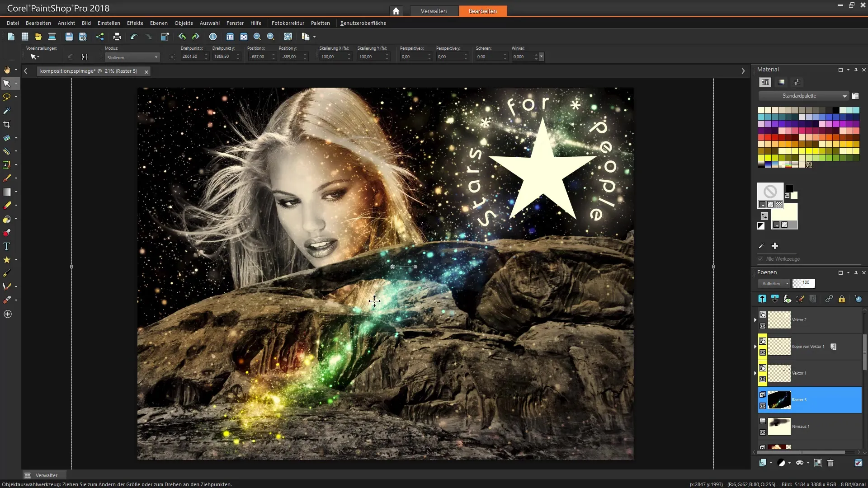
Task: Select the Freehand selection lasso tool
Action: [7, 97]
